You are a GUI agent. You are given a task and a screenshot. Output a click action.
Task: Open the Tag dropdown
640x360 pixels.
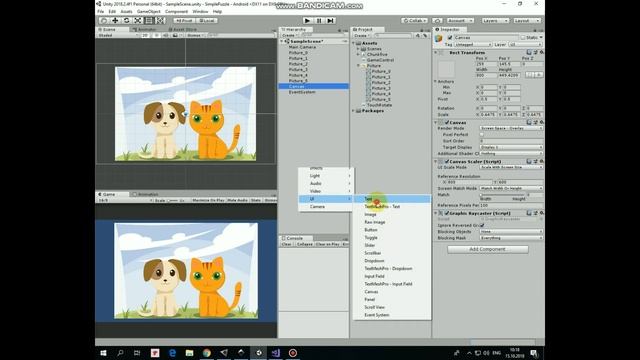(472, 44)
